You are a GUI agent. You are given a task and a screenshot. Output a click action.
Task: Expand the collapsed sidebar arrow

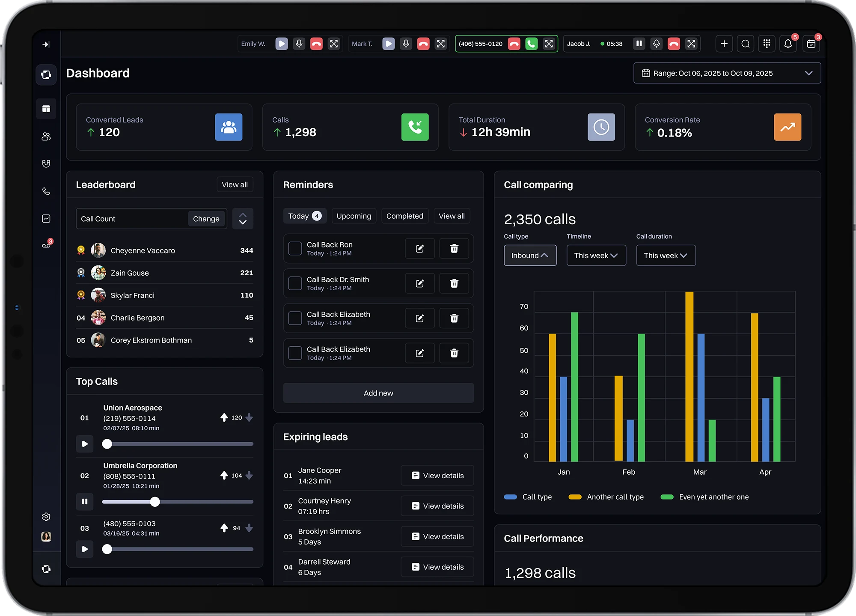[46, 44]
